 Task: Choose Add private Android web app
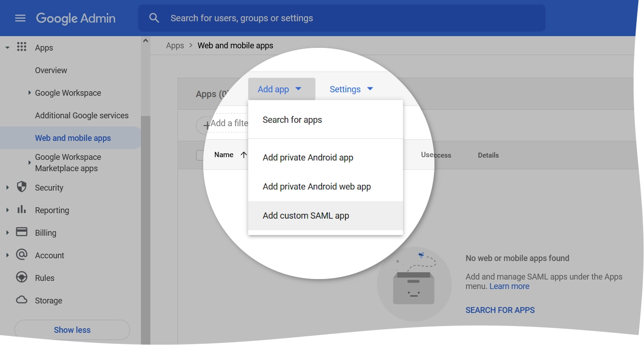326,186
